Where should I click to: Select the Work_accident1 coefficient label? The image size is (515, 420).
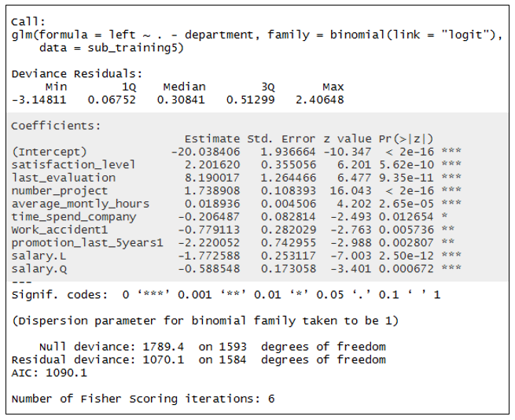click(x=61, y=230)
